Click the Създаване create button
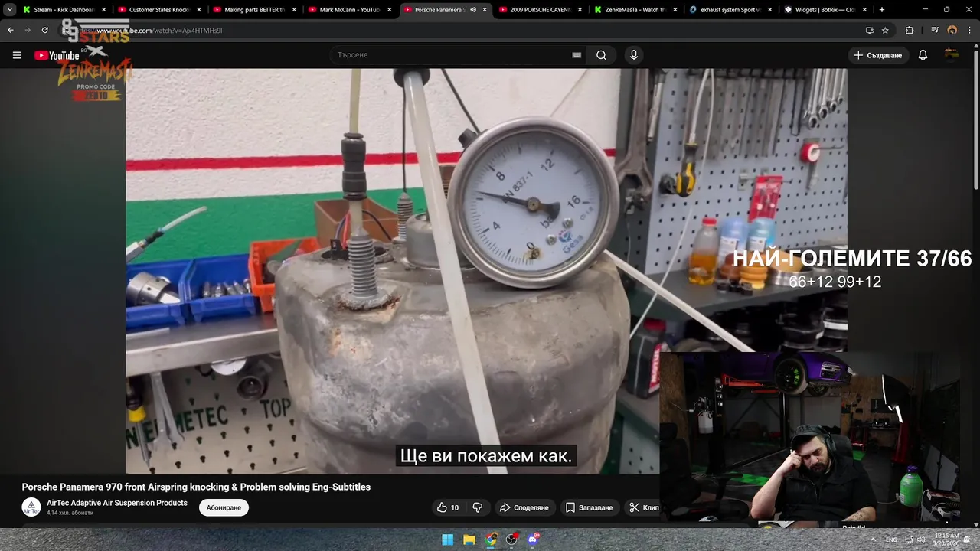The width and height of the screenshot is (980, 551). click(878, 55)
